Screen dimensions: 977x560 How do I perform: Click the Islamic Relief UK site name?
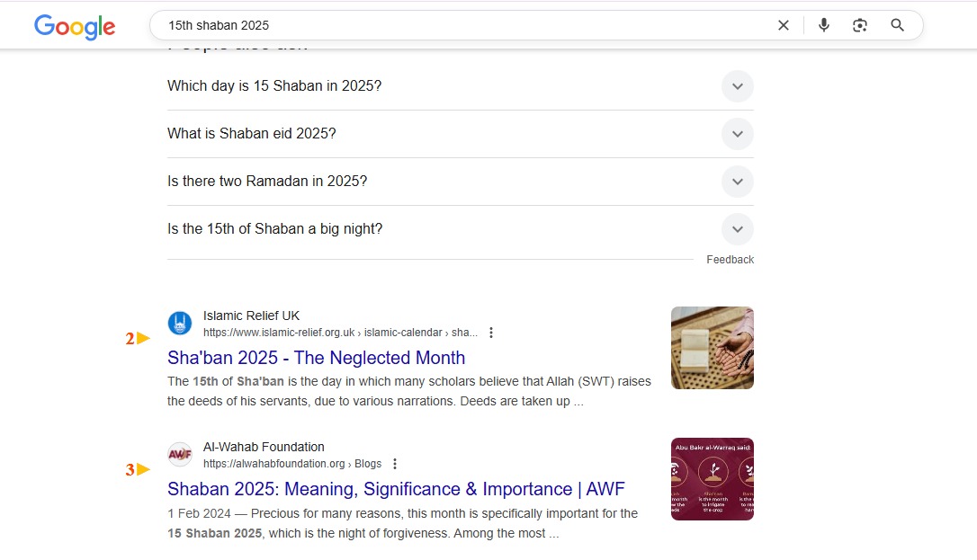pyautogui.click(x=251, y=316)
